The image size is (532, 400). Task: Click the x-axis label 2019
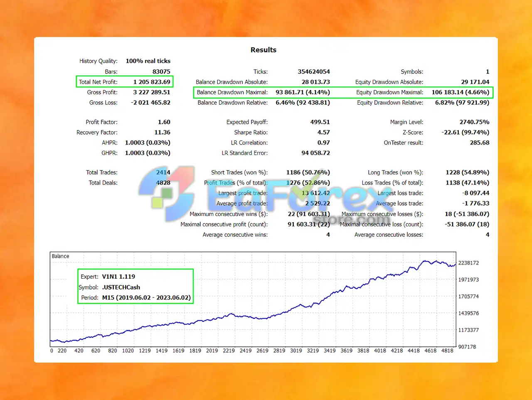(212, 351)
